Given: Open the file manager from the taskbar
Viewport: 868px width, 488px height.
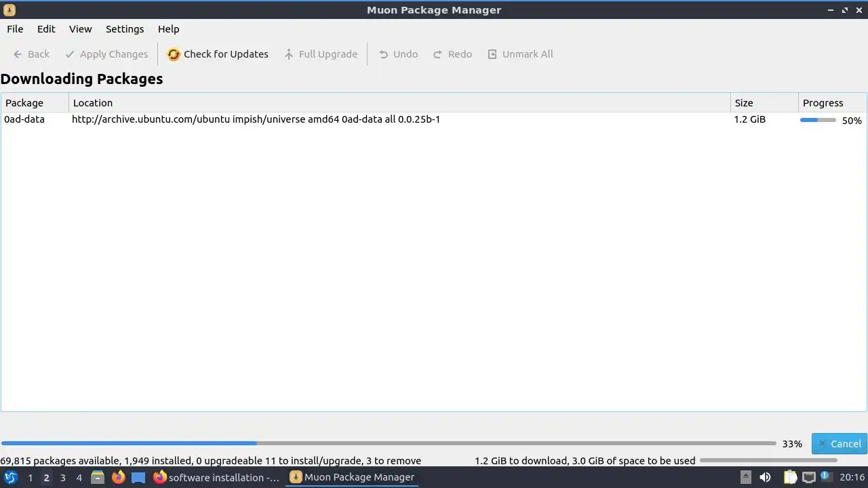Looking at the screenshot, I should pos(98,477).
